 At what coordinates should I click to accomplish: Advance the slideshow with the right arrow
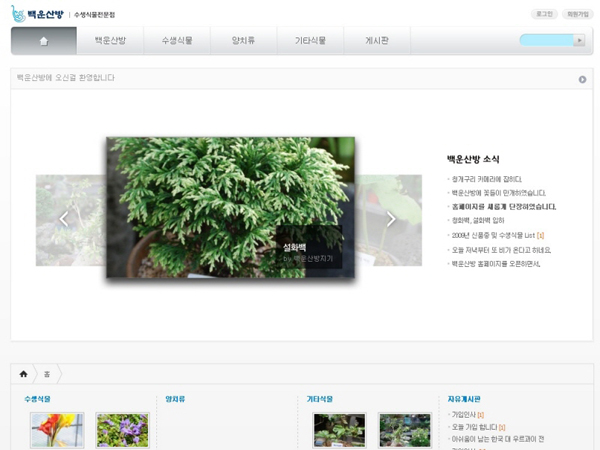[391, 219]
